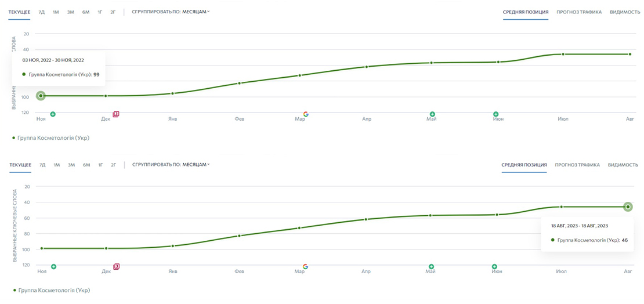This screenshot has width=644, height=304.
Task: Open the red note icon near Дек in top chart
Action: [x=115, y=114]
